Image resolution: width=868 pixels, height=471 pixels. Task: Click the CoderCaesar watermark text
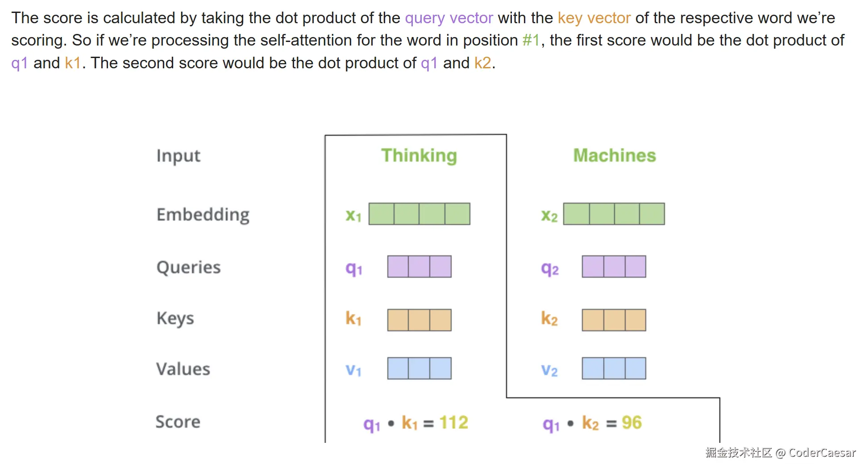pos(822,453)
